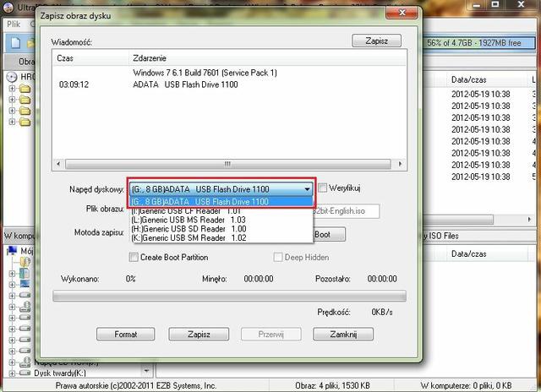Select the ADATA USB Flash Drive 1100 log line
This screenshot has height=392, width=541.
185,84
